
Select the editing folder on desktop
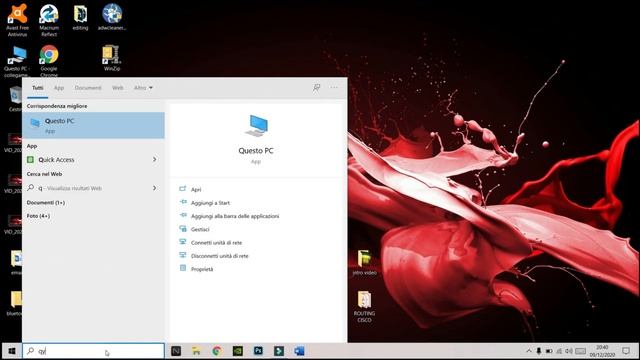pos(80,17)
